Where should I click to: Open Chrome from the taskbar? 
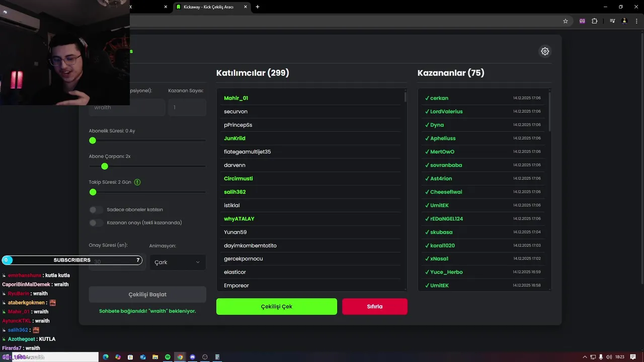180,357
